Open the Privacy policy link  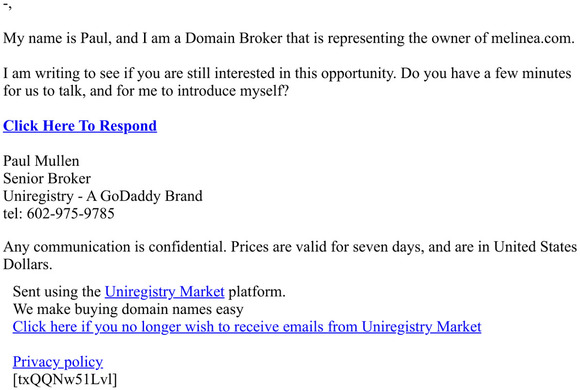[58, 362]
